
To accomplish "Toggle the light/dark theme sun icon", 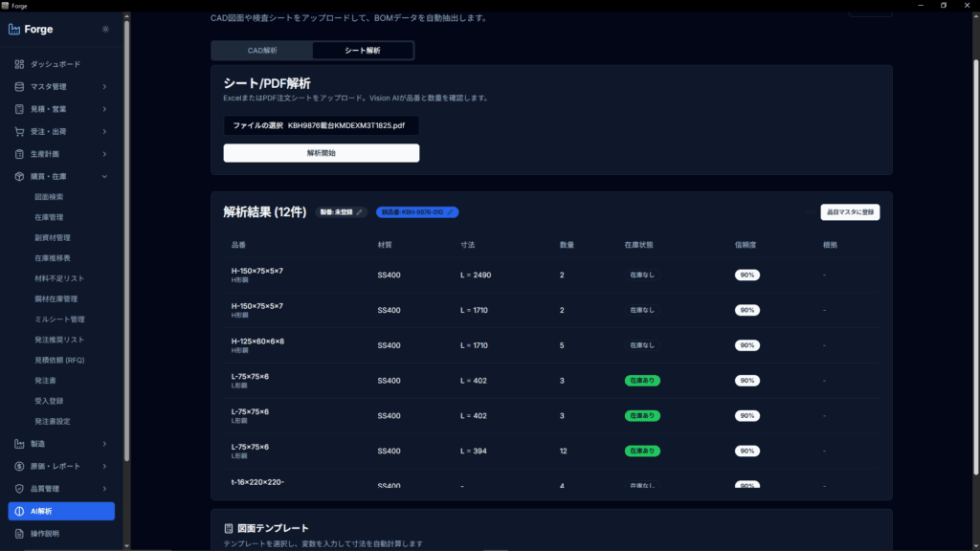I will point(105,29).
